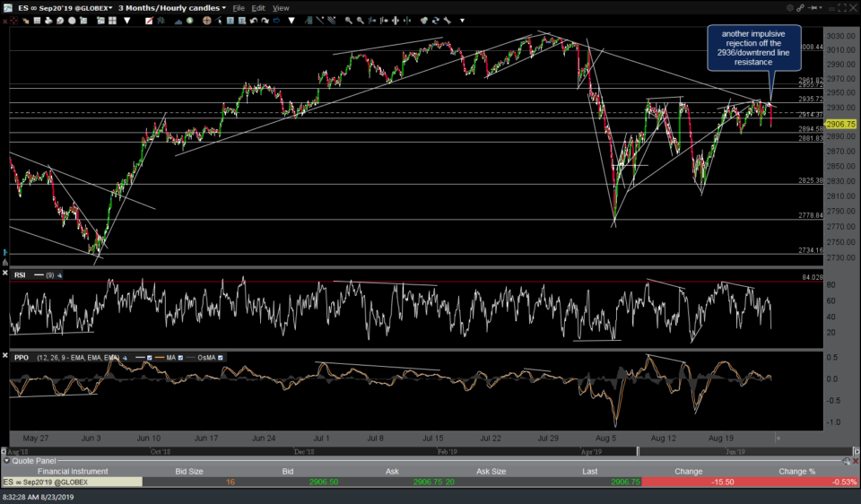
Task: Edit PPO settings with the blue wrench
Action: pos(125,358)
